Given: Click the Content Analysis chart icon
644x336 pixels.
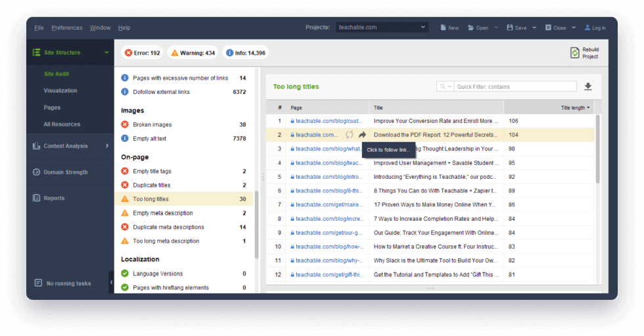Looking at the screenshot, I should [37, 145].
